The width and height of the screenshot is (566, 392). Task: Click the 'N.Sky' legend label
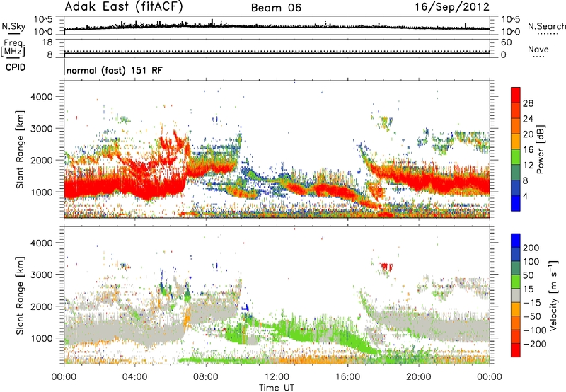13,26
